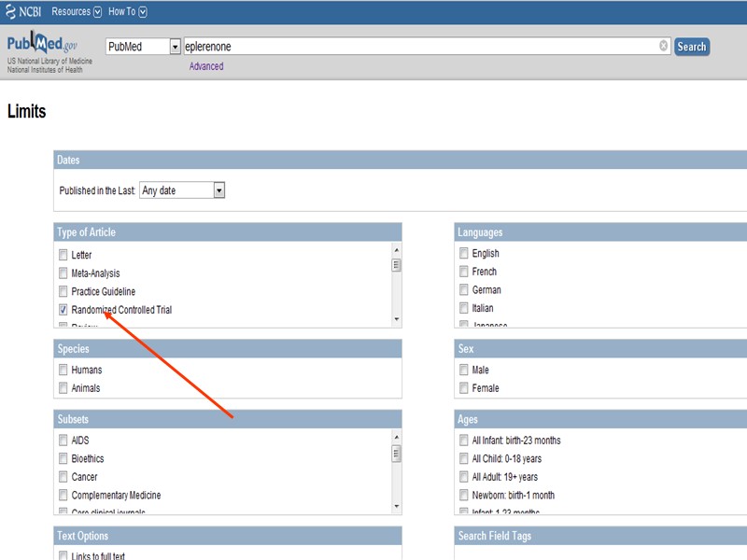Check the Italian language checkbox
The width and height of the screenshot is (747, 560).
463,308
